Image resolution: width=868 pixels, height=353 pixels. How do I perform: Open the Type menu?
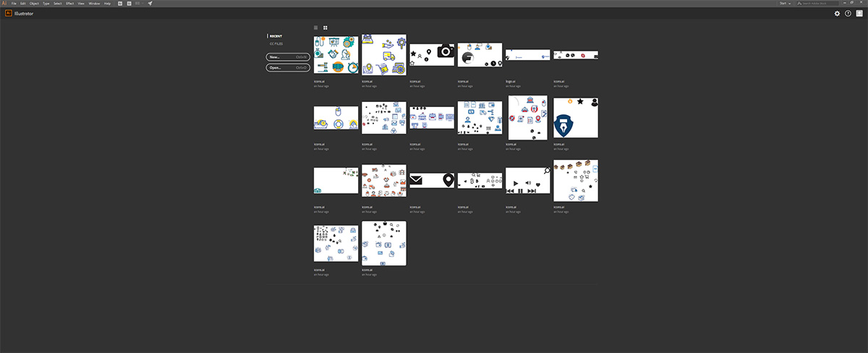46,4
